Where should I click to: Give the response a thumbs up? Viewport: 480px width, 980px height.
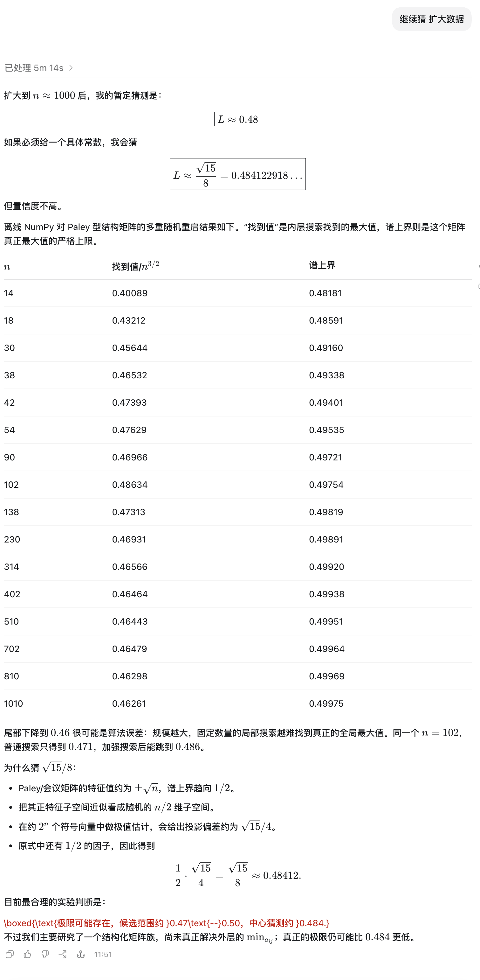click(27, 954)
